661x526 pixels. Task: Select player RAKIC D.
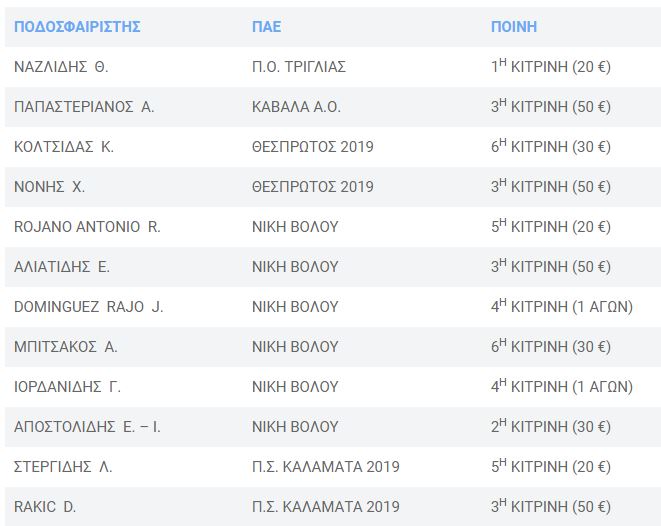pos(45,507)
